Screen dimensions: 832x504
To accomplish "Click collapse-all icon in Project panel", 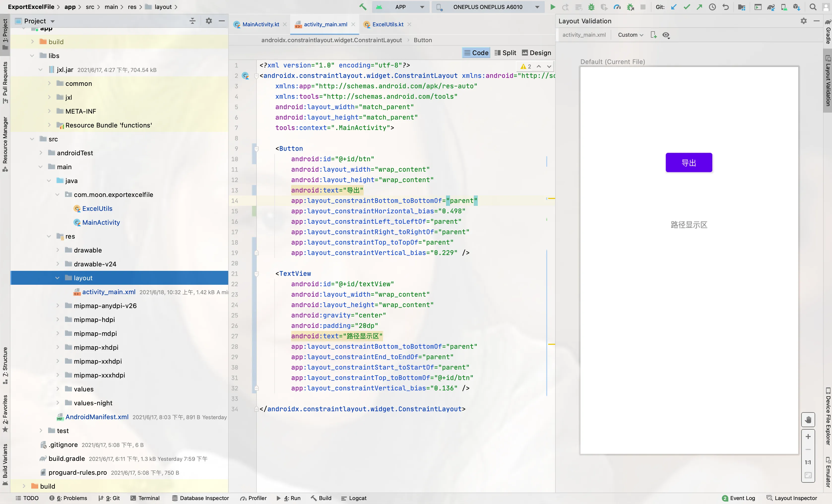I will [x=192, y=21].
